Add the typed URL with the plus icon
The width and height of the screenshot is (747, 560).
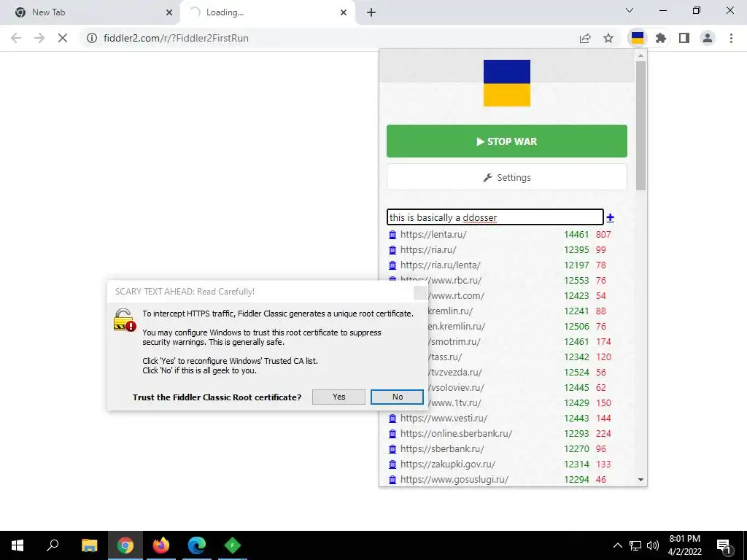(611, 217)
